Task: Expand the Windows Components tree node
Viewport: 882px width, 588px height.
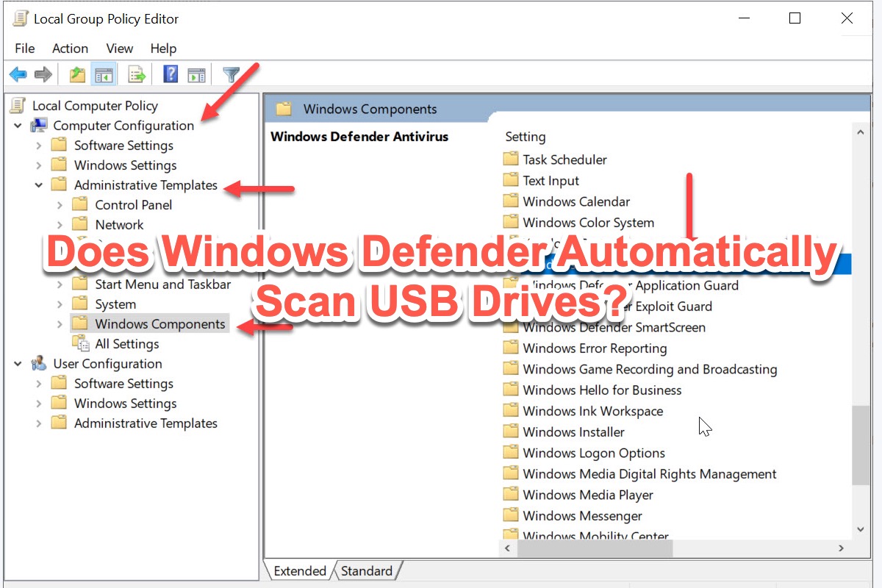Action: pos(60,324)
